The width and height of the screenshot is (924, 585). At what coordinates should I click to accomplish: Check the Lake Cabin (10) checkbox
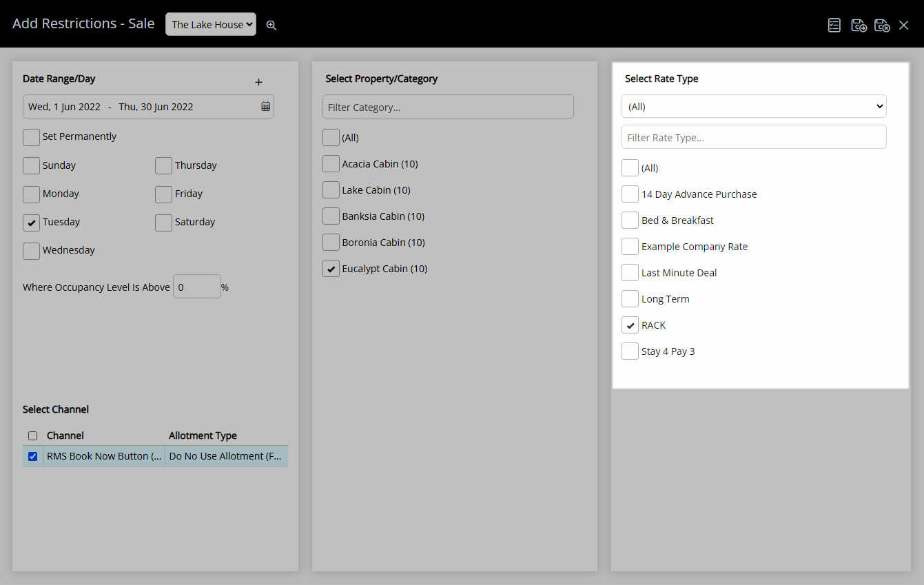point(331,189)
